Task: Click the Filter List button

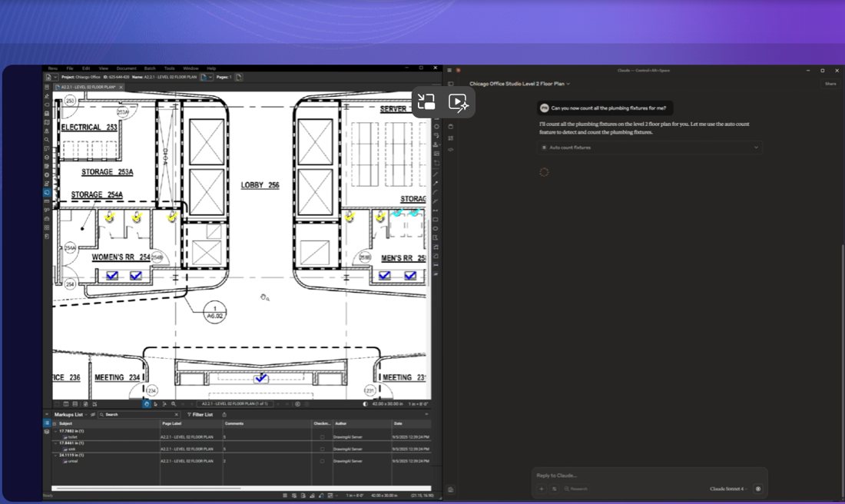Action: click(x=200, y=415)
